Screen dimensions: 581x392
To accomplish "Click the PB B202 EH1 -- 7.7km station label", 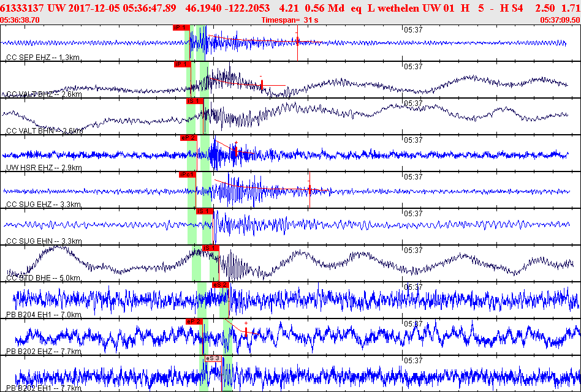I will tap(44, 388).
